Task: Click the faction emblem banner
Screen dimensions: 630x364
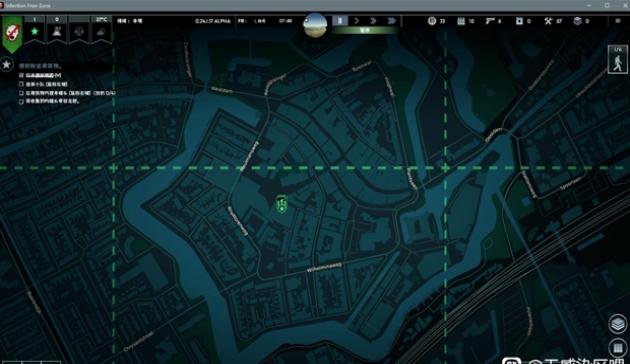Action: 12,34
